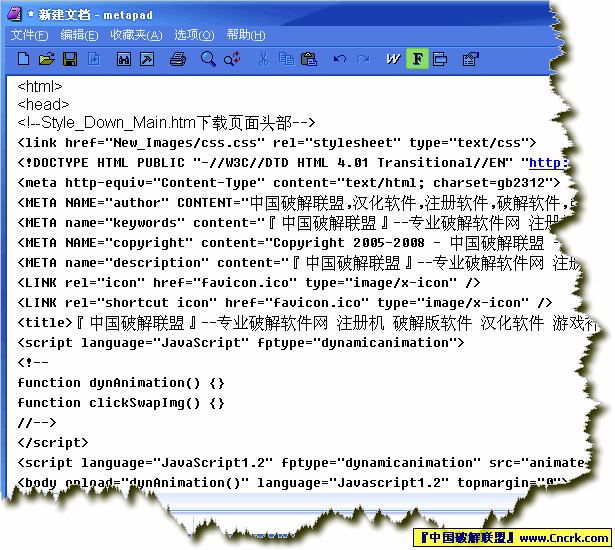Click the Open file folder icon
Screen dimensions: 615x550
point(47,59)
